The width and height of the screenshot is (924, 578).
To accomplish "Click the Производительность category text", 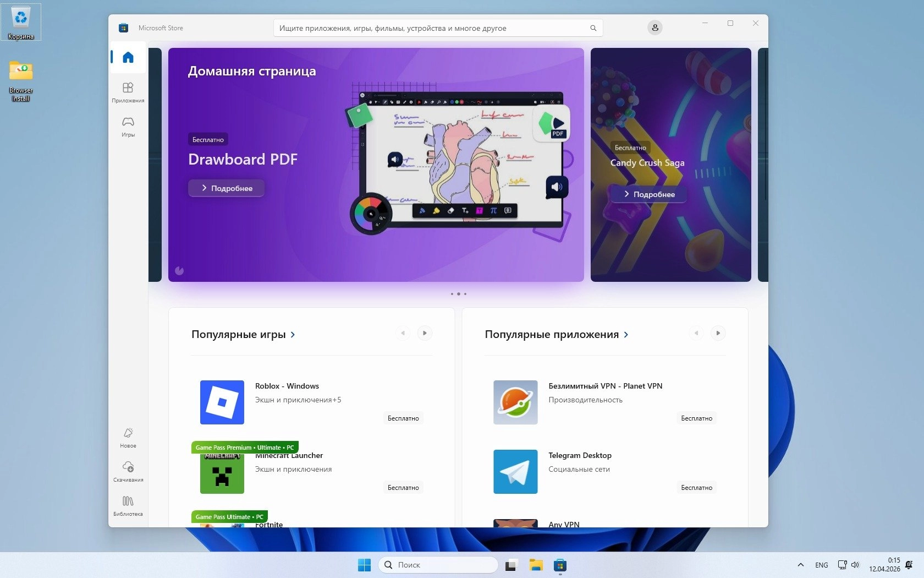I will pos(586,400).
